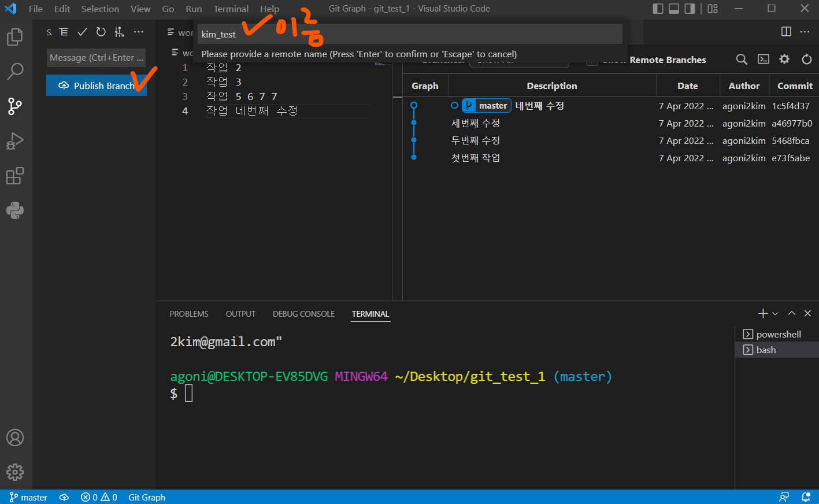Open the Search view in activity bar
The width and height of the screenshot is (819, 504).
[14, 72]
